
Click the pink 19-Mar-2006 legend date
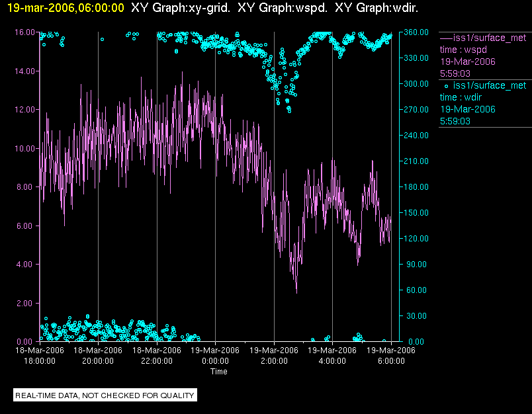pos(468,62)
